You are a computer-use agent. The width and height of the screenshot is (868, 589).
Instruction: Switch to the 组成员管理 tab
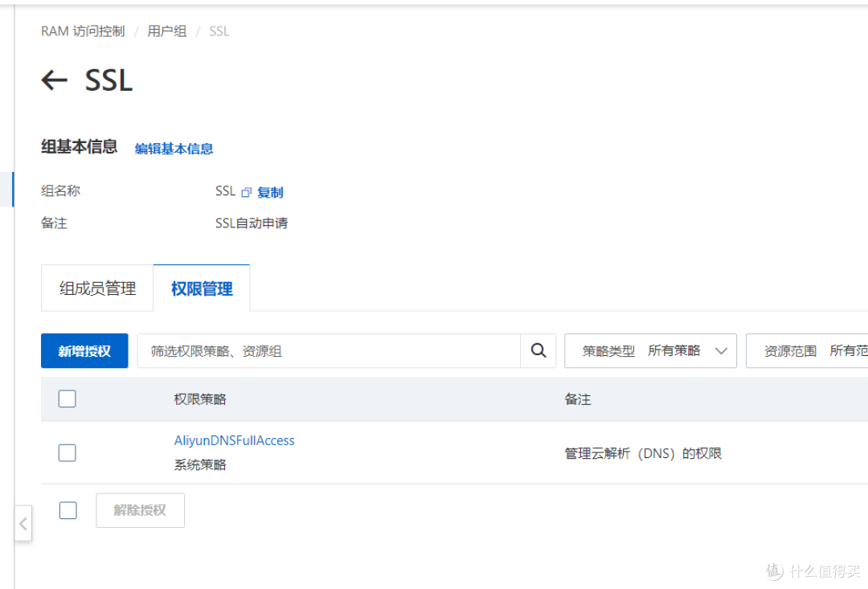point(97,288)
